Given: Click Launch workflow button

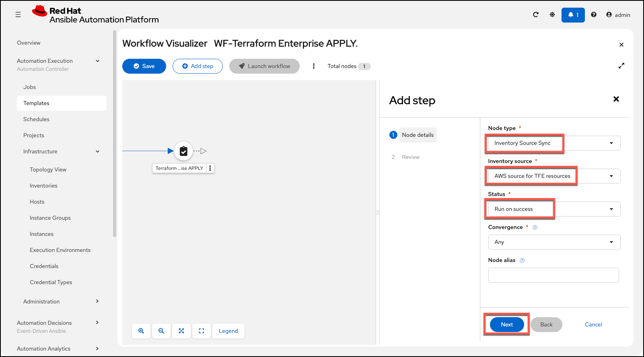Looking at the screenshot, I should [x=264, y=66].
